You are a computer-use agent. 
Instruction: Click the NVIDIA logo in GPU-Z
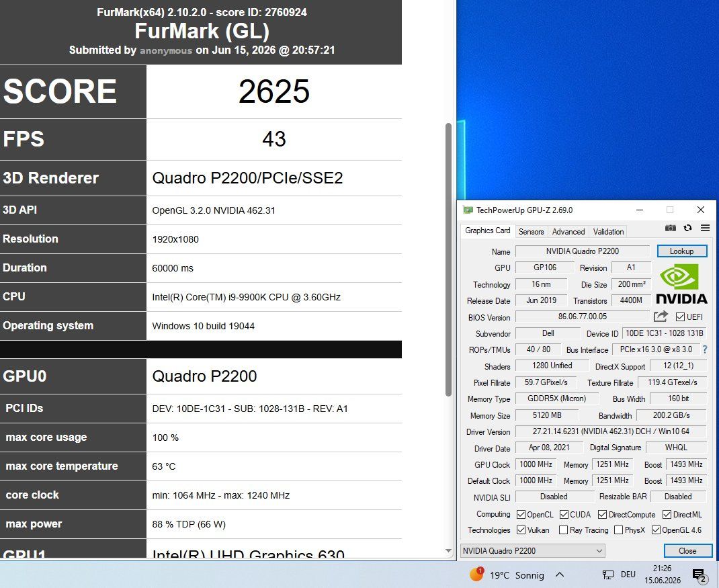[681, 284]
